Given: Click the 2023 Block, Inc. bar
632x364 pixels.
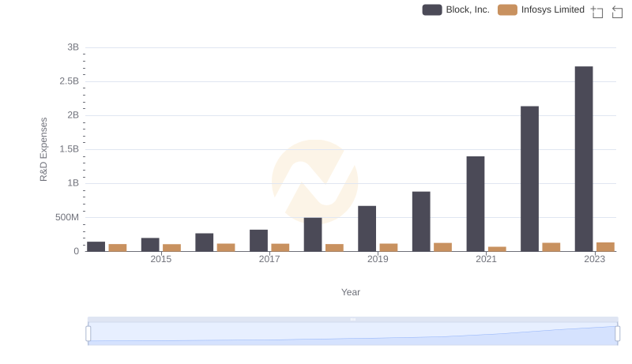Looking at the screenshot, I should point(584,159).
